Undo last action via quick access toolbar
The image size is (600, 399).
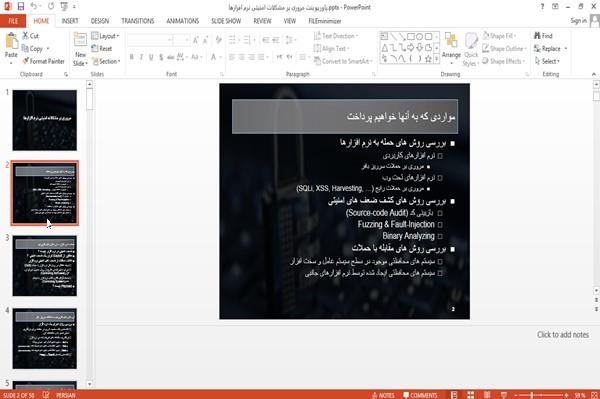click(34, 7)
